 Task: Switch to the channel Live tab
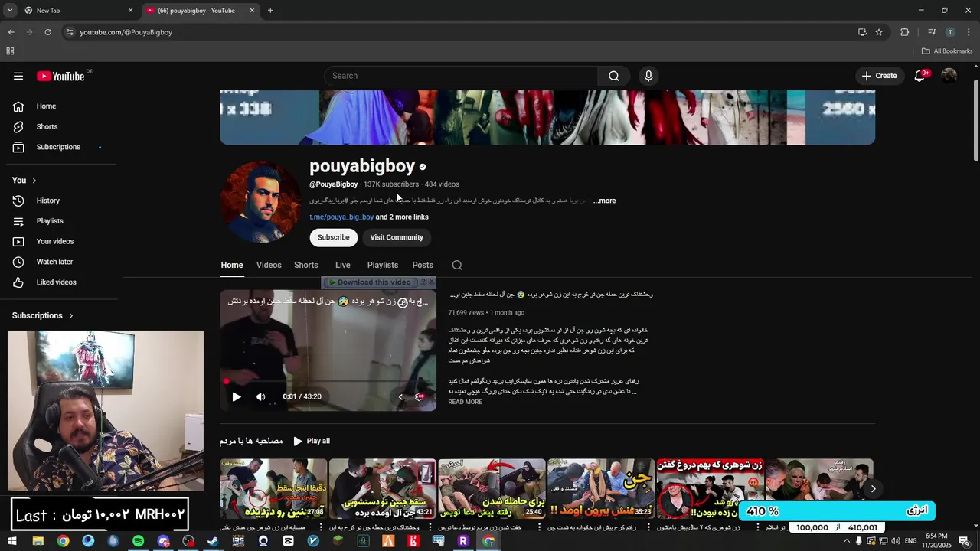[x=343, y=265]
